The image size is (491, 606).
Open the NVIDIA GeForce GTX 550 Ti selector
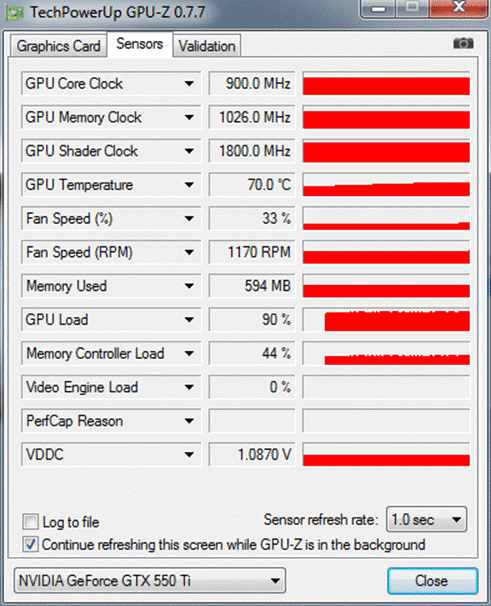point(150,580)
